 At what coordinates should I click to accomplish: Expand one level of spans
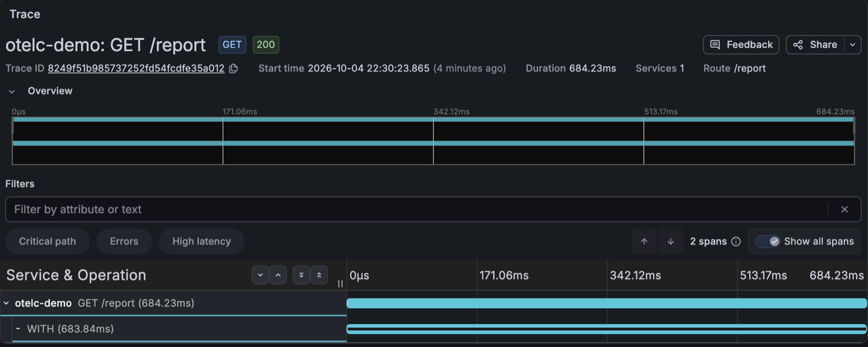[260, 275]
